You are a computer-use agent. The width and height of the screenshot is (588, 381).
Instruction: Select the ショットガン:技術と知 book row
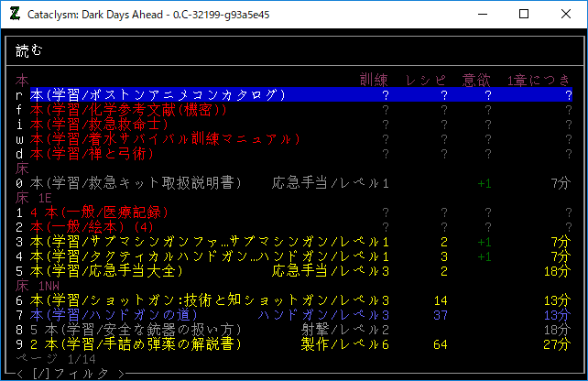137,300
